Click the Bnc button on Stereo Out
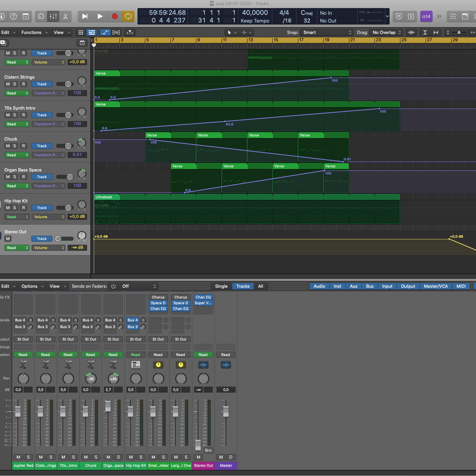This screenshot has width=476, height=476. pos(208,450)
